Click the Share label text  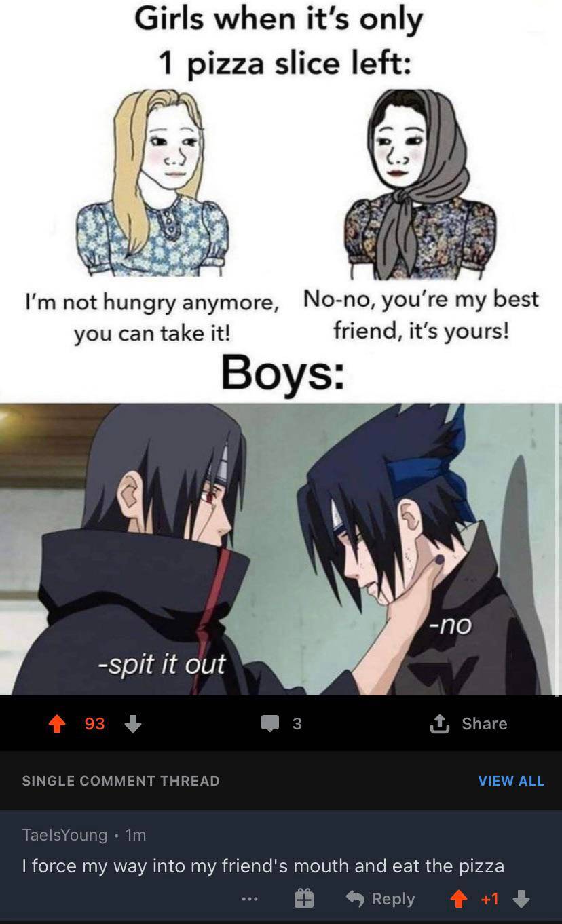(485, 724)
